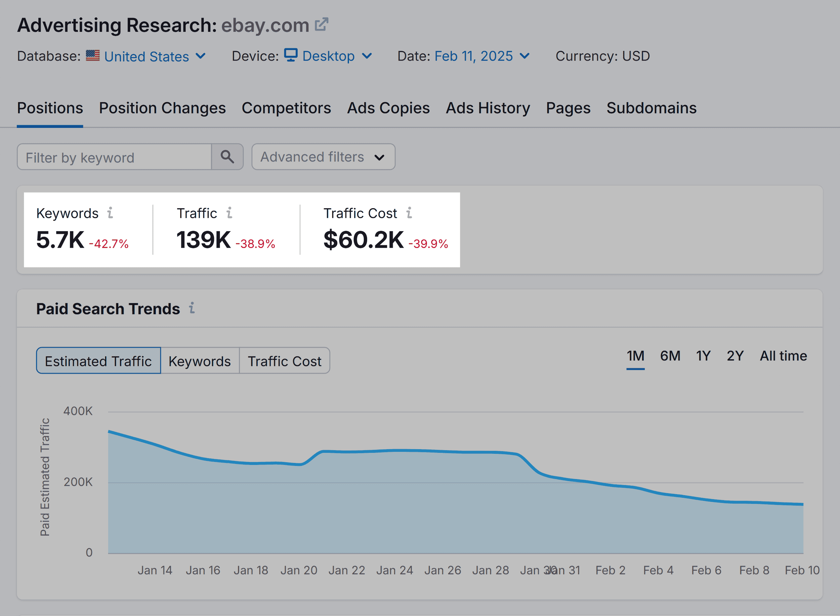Open the Advanced filters panel
This screenshot has width=840, height=616.
323,157
